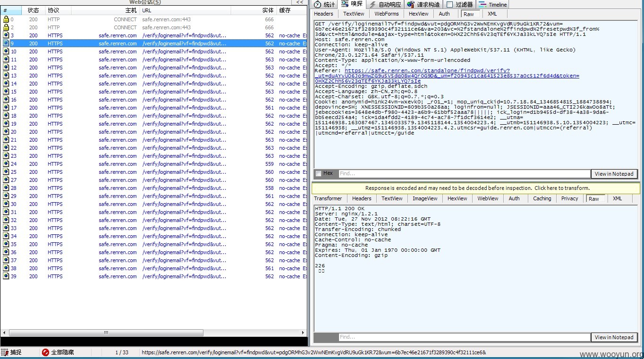Viewport: 644px width, 359px height.
Task: Click the 请求构造 composer tab icon
Action: [410, 4]
